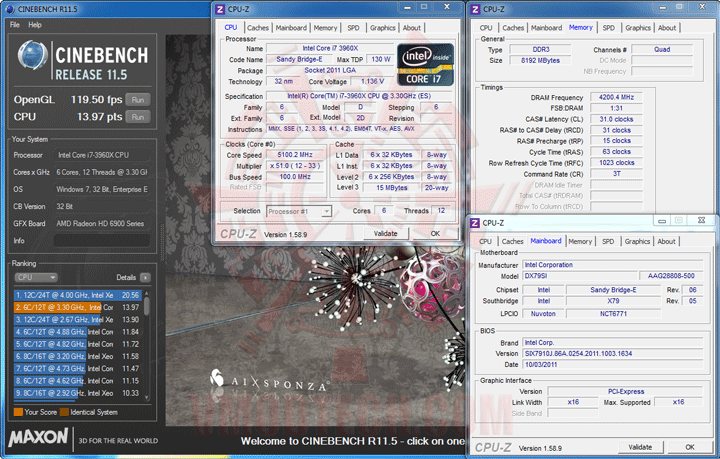Click the Bus Speed 100.0 MHz value
Viewport: 720px width, 459px height.
295,177
